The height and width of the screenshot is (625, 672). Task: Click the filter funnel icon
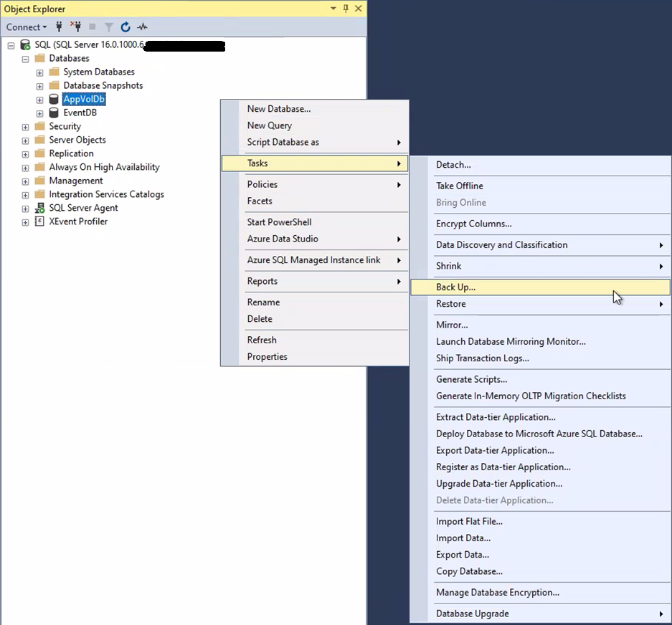click(x=109, y=27)
